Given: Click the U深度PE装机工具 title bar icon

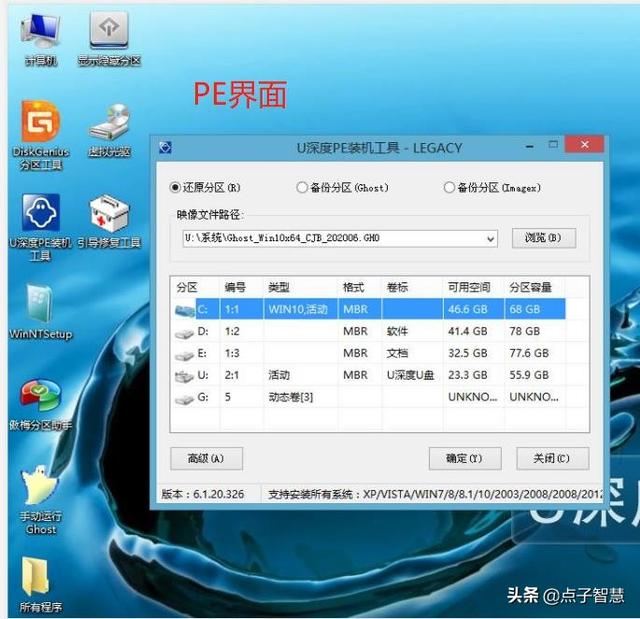Looking at the screenshot, I should pyautogui.click(x=165, y=147).
